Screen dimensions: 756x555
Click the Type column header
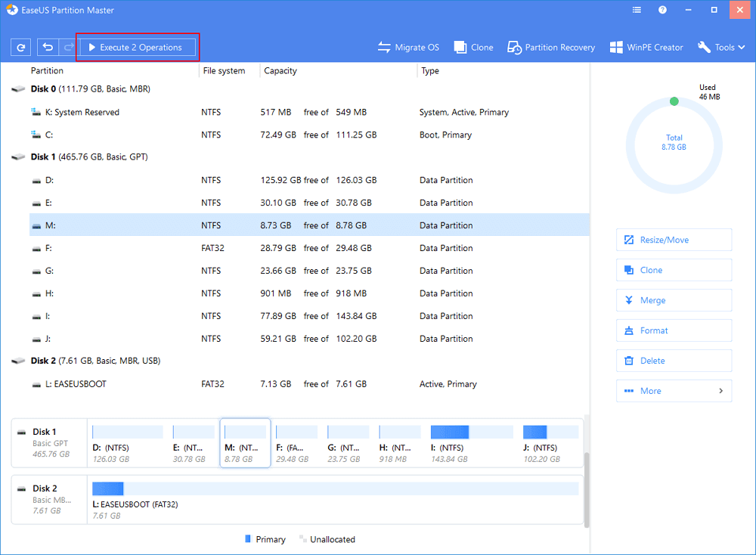[430, 71]
